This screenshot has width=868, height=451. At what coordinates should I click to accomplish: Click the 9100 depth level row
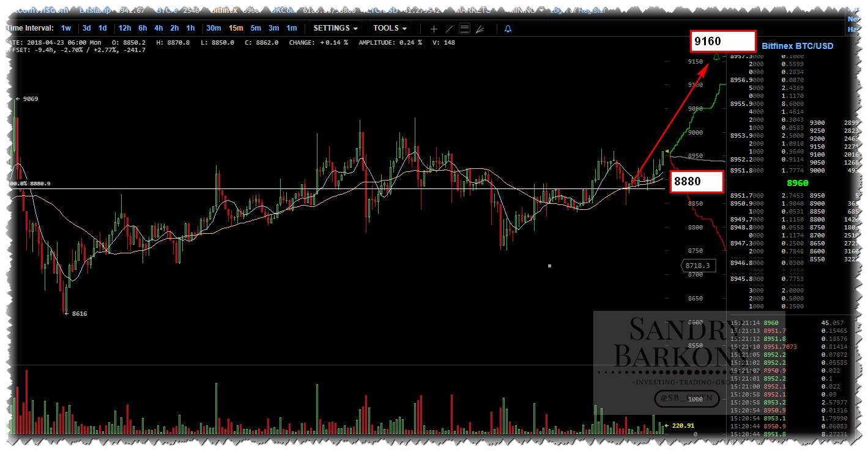835,155
